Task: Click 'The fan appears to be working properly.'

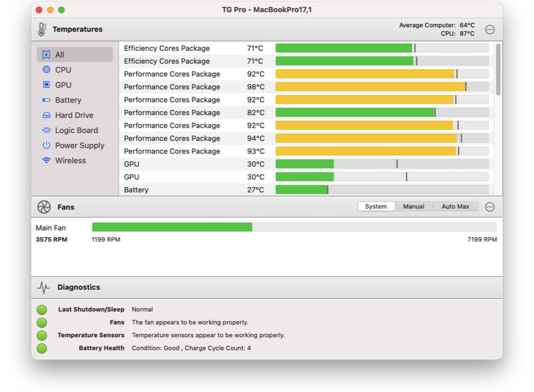Action: tap(190, 322)
